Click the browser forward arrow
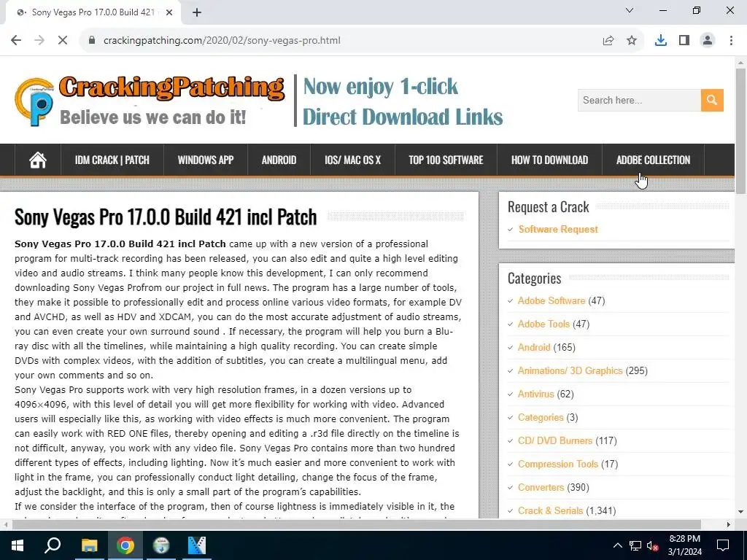Viewport: 747px width, 560px height. [x=39, y=41]
